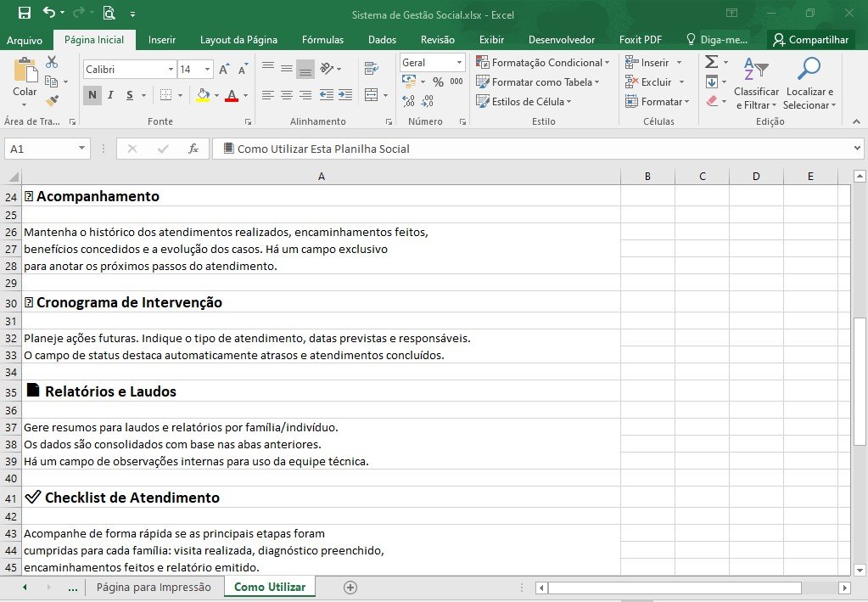This screenshot has width=868, height=602.
Task: Expand the Formatação Condicional menu
Action: pyautogui.click(x=542, y=63)
